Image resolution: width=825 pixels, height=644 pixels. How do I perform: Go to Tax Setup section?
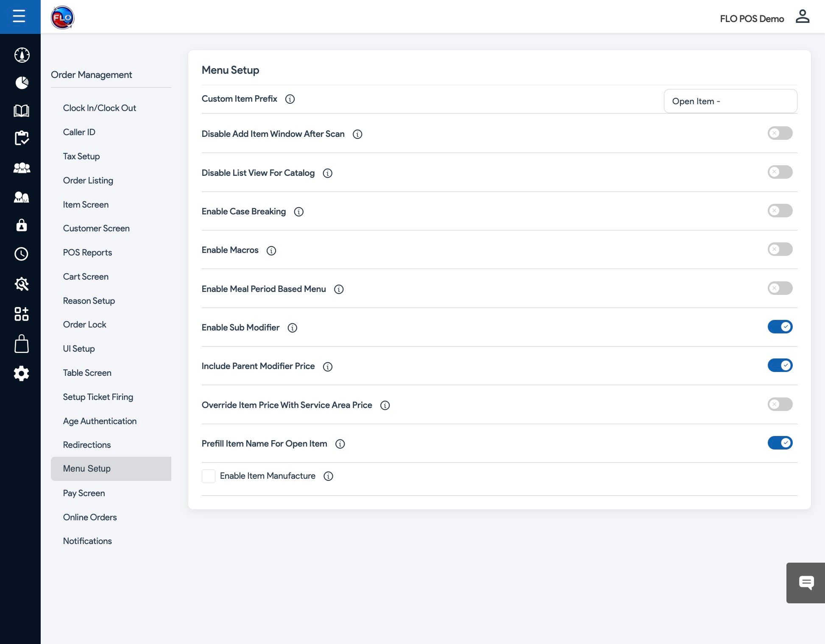[81, 156]
